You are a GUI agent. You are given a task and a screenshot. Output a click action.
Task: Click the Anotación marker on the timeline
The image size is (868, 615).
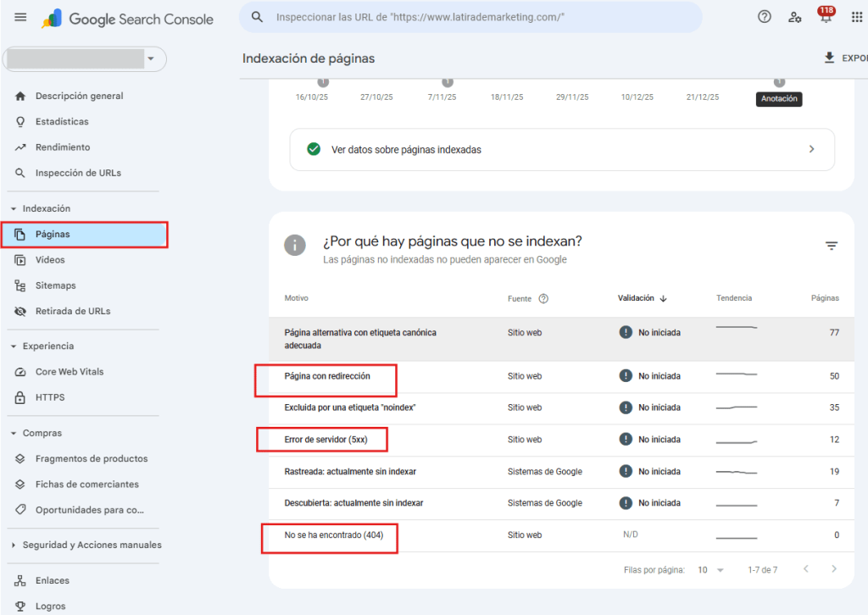pos(779,99)
